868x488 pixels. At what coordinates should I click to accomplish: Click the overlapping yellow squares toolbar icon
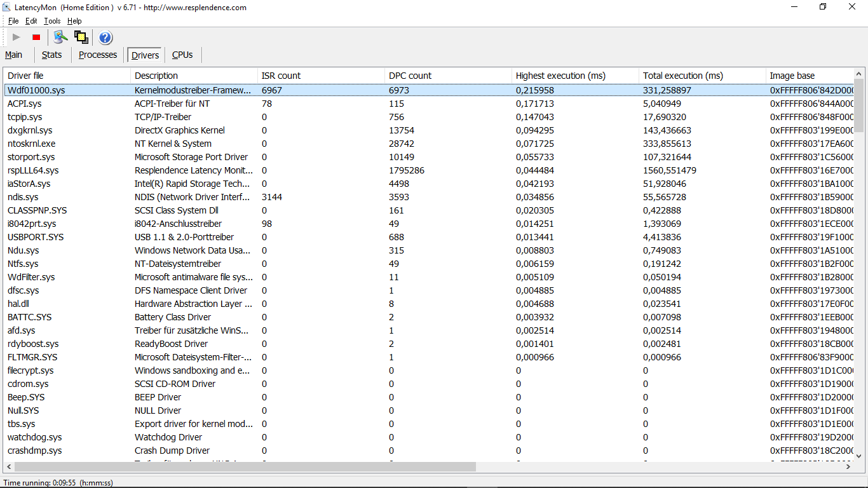tap(81, 37)
